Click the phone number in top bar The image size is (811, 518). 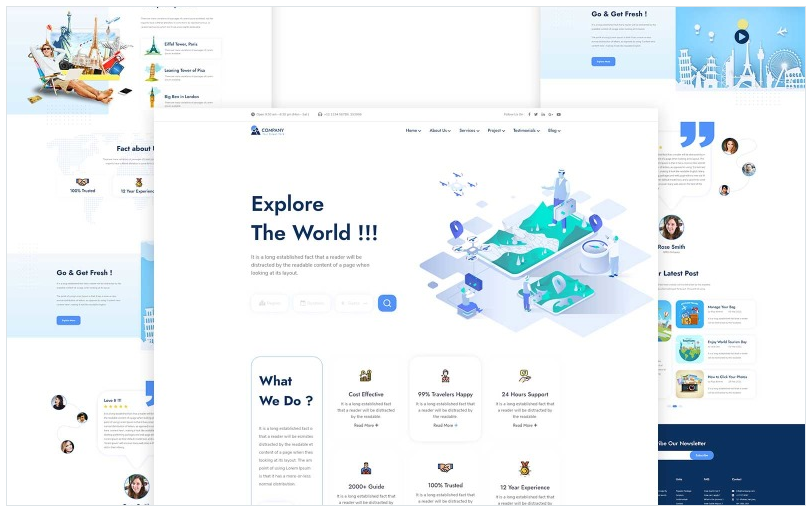(x=343, y=114)
